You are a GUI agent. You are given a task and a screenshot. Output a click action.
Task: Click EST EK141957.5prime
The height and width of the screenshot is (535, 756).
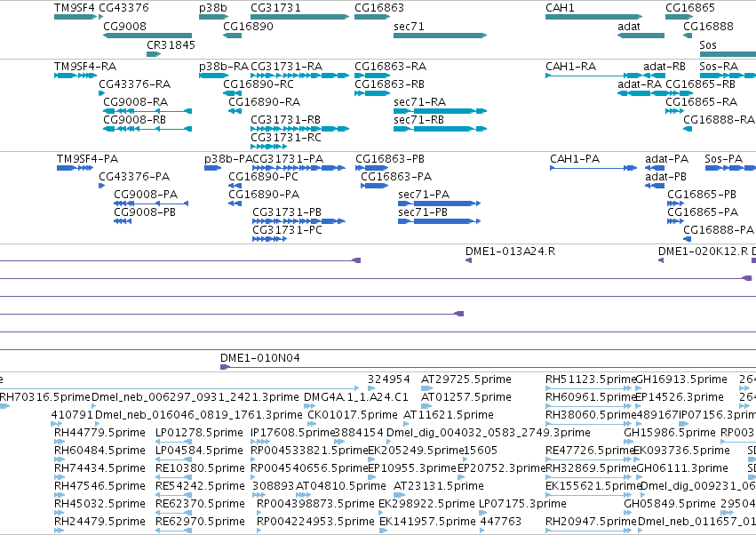(383, 531)
